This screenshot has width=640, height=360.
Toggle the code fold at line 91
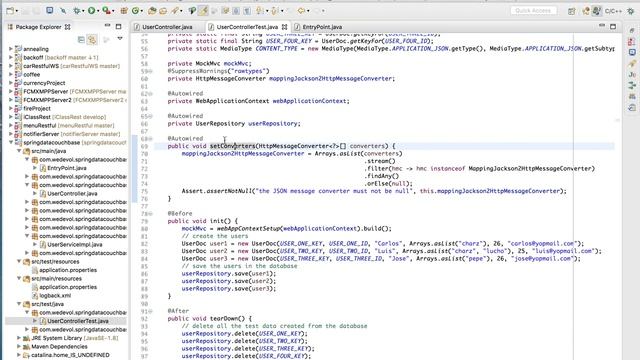151,311
